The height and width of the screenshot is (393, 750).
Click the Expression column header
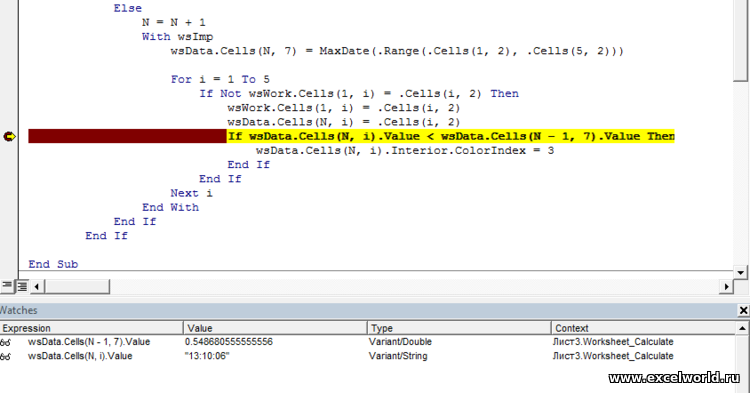coord(91,328)
